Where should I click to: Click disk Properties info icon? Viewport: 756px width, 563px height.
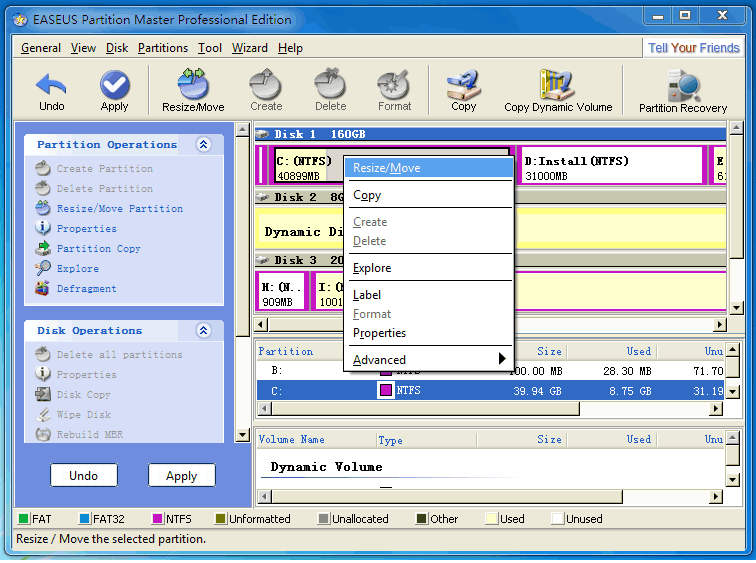click(43, 374)
